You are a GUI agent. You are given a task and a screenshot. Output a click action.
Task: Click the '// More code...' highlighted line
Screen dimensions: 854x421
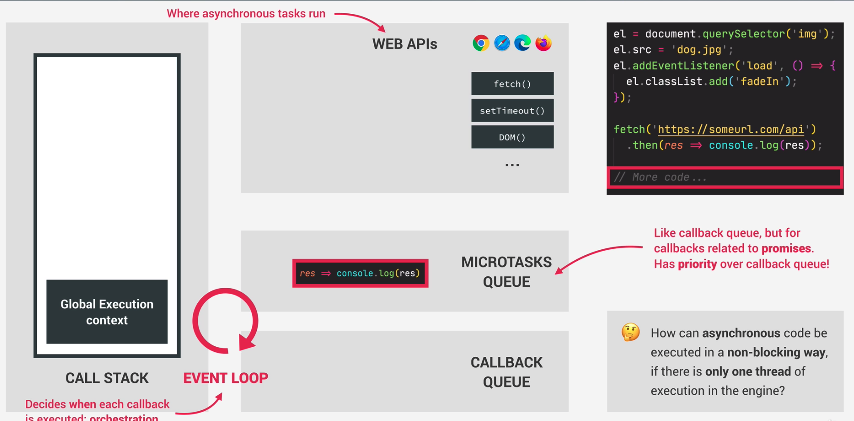tap(724, 178)
